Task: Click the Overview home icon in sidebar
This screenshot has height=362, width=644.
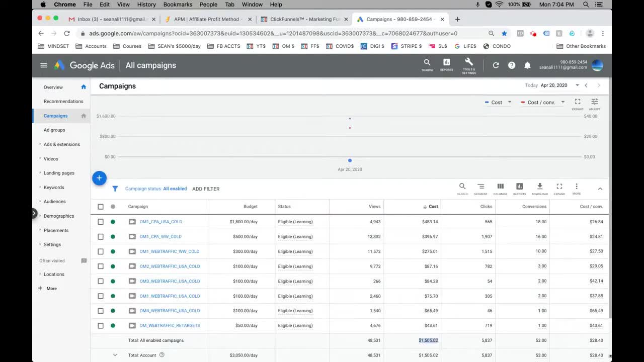Action: 84,87
